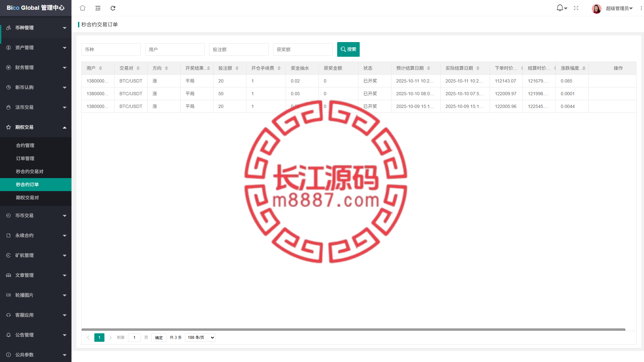The height and width of the screenshot is (362, 644).
Task: Open the 100 条/页 page size dropdown
Action: (x=200, y=338)
